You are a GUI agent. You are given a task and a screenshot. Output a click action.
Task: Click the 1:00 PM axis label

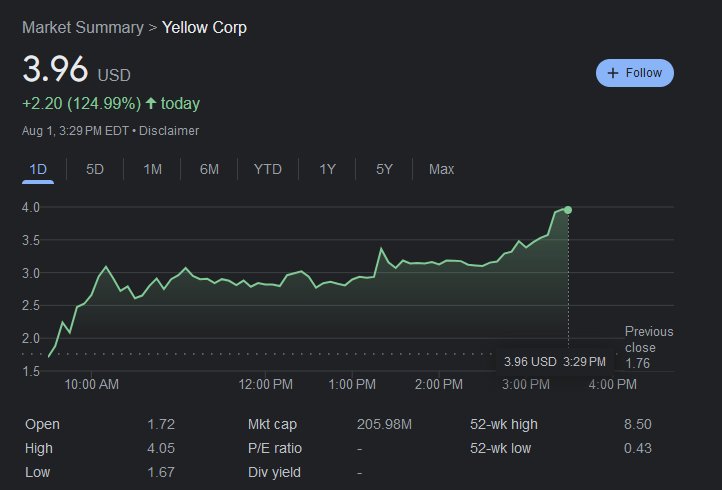(x=352, y=384)
